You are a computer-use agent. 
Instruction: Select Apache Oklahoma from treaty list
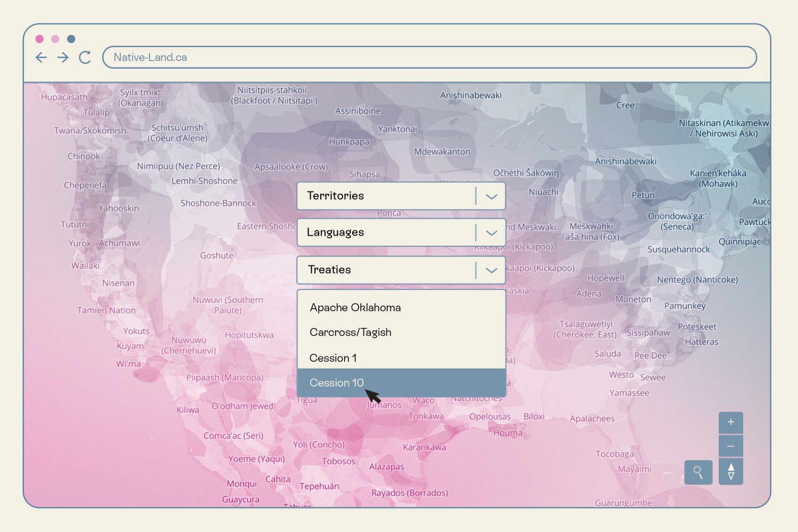tap(355, 307)
